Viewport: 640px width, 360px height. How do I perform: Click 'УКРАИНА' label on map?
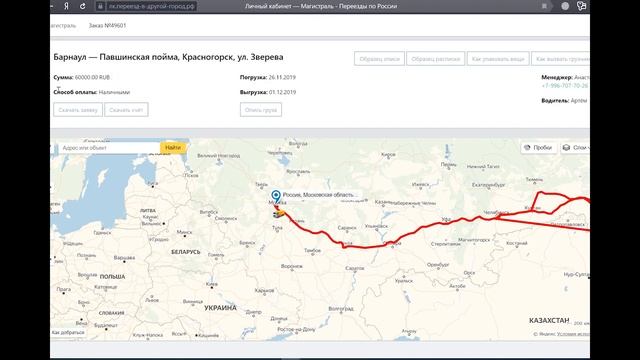click(220, 308)
